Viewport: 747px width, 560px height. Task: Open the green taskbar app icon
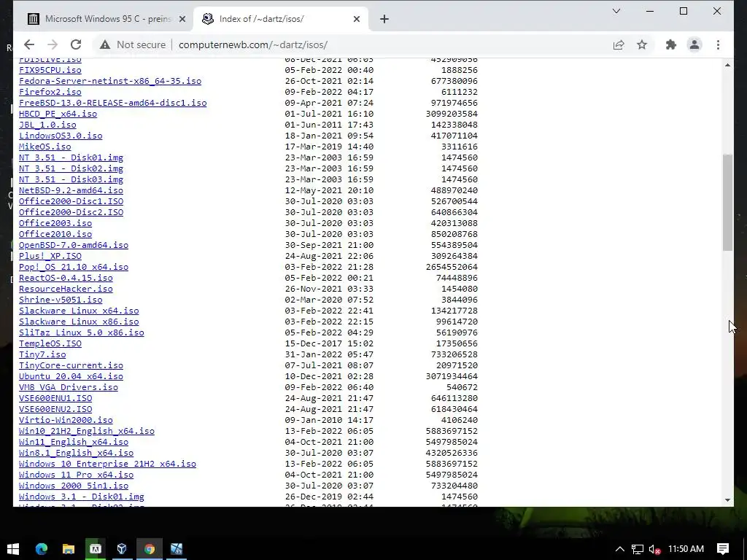(x=96, y=549)
